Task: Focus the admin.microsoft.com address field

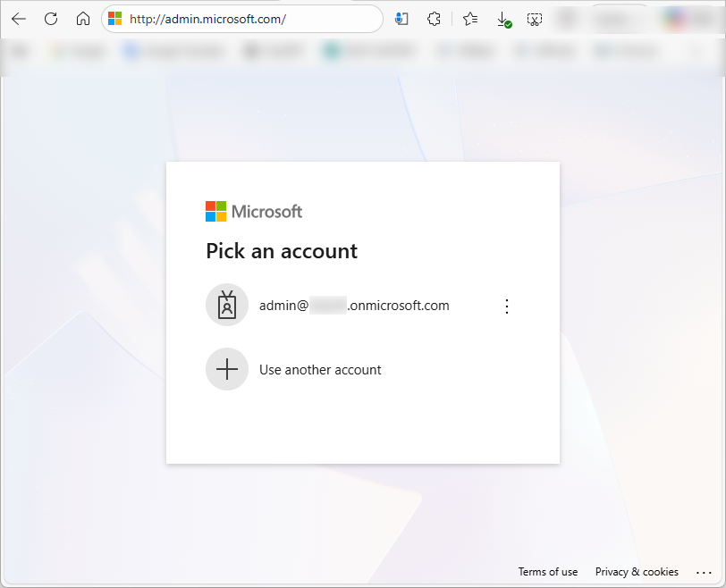Action: 242,19
